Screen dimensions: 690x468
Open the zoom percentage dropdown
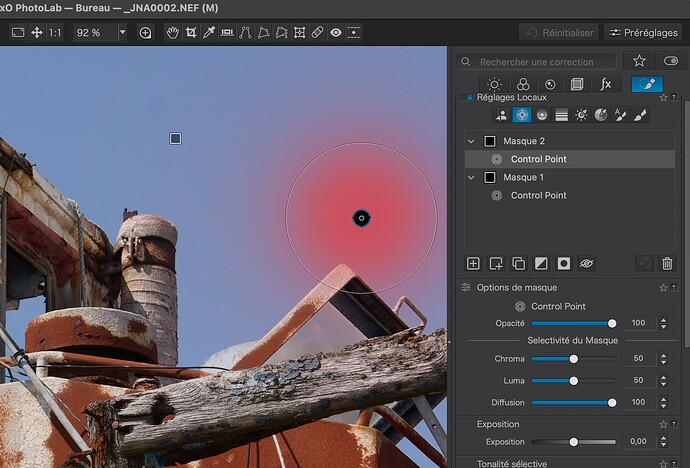(122, 32)
